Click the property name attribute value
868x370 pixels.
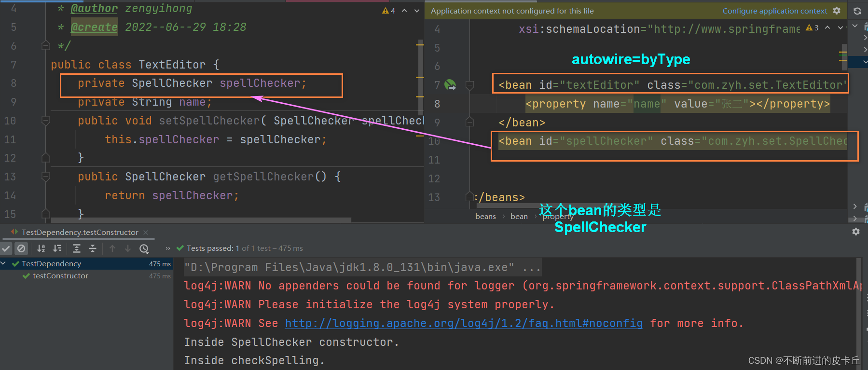point(647,104)
